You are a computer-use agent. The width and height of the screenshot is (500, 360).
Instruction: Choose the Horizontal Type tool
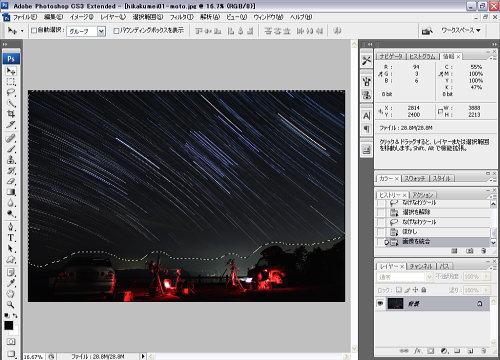pyautogui.click(x=11, y=238)
